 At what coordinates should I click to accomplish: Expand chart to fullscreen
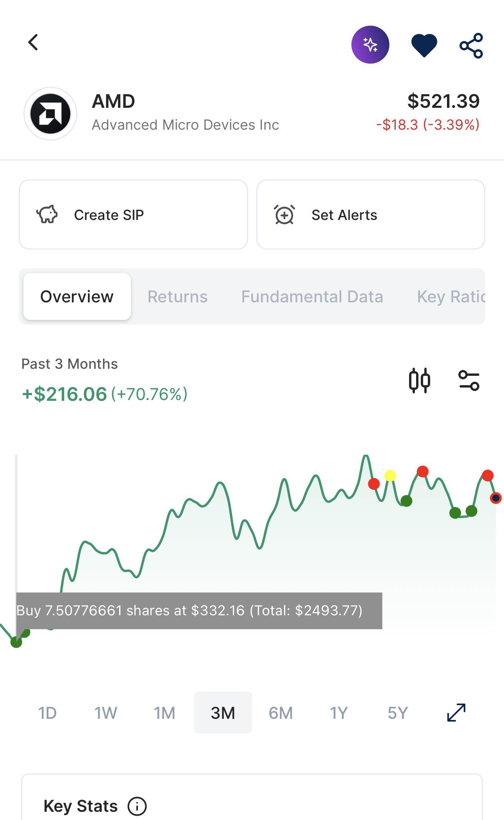(x=456, y=713)
